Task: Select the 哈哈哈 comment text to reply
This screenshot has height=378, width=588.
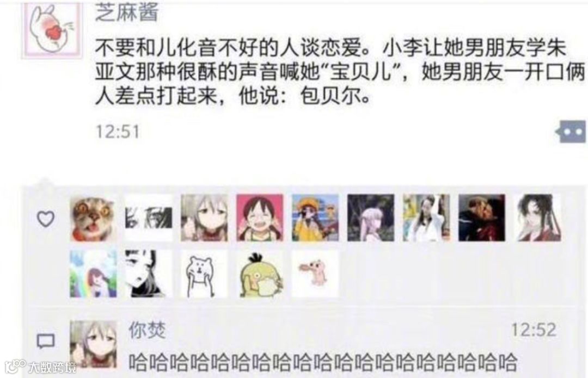Action: click(x=323, y=362)
